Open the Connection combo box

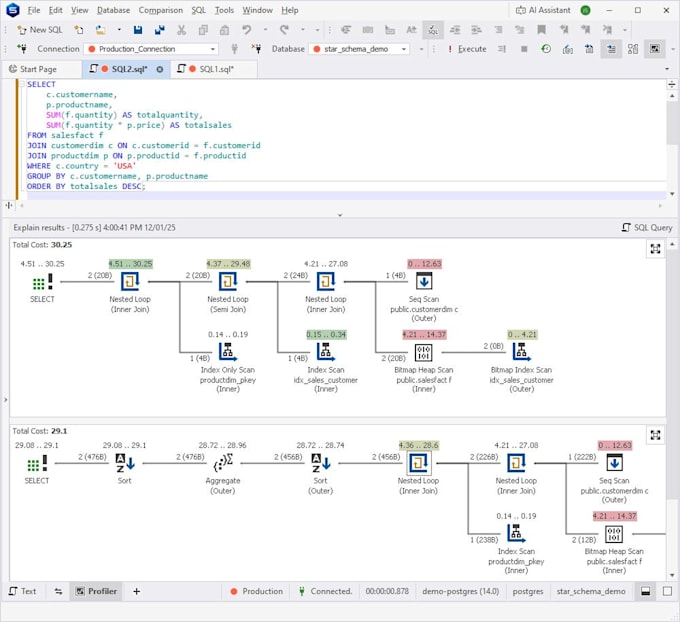[x=152, y=49]
